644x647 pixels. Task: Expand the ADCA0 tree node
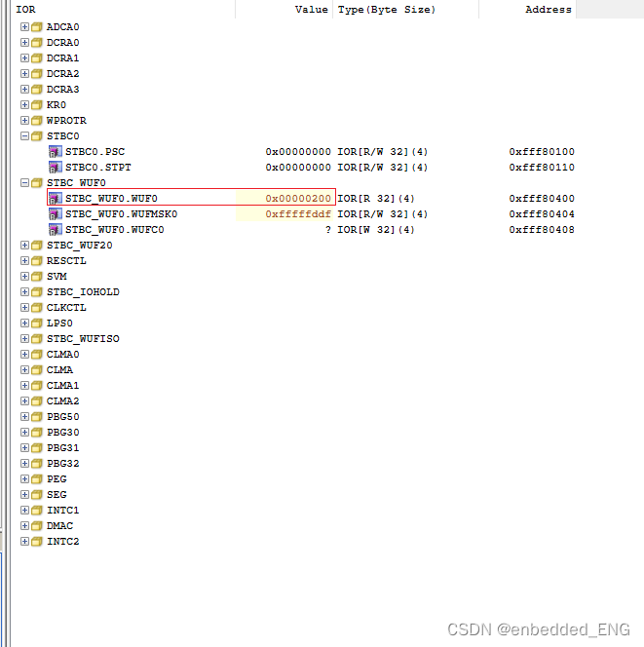coord(24,27)
